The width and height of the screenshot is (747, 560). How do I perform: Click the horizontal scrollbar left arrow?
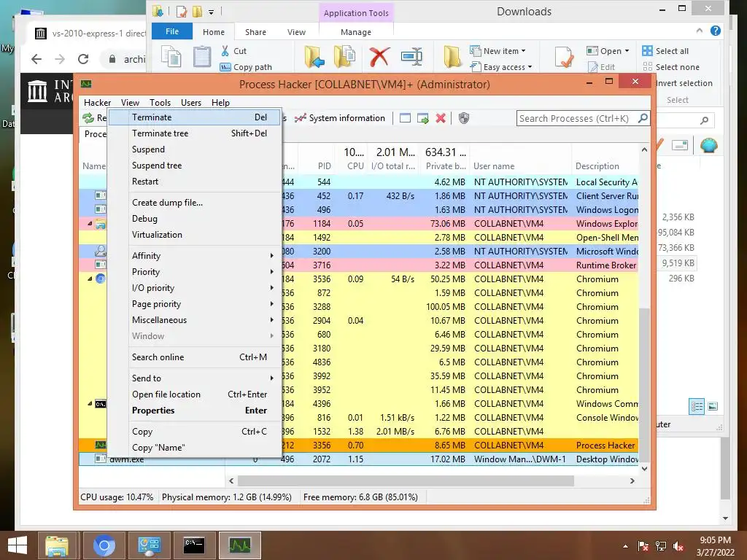[x=231, y=481]
